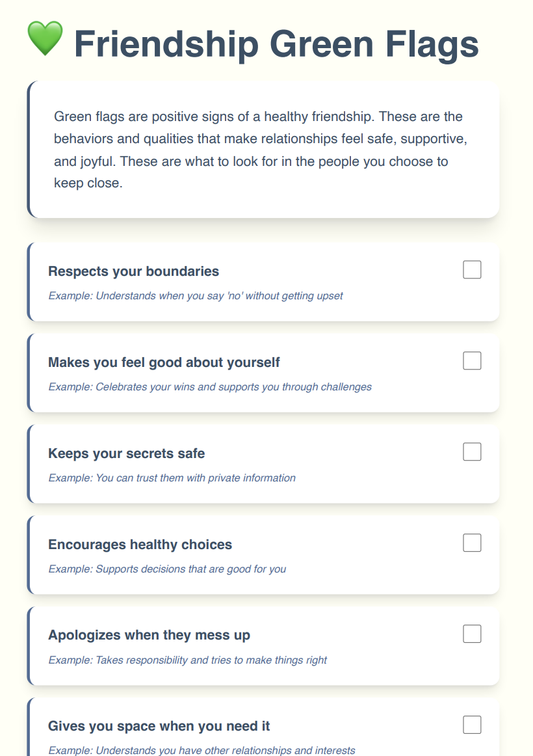Screen dimensions: 533x756
Task: Click 'Apologizes when they mess up' title
Action: tap(149, 635)
